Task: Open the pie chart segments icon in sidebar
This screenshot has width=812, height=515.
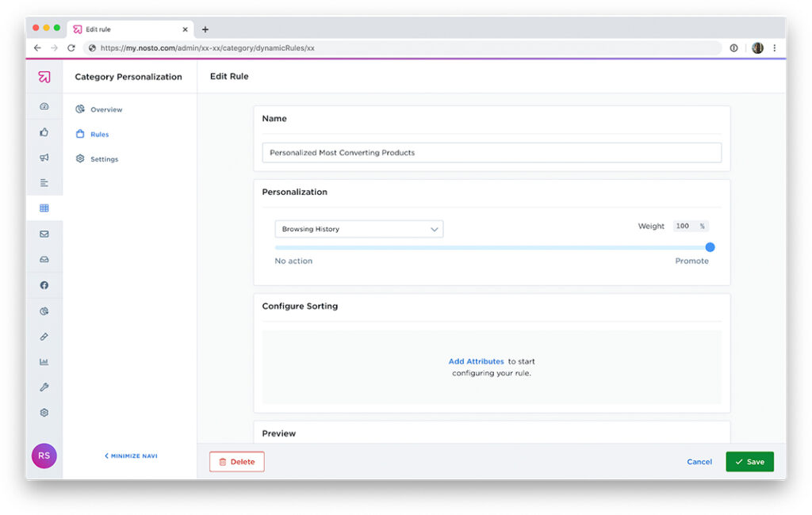Action: (44, 311)
